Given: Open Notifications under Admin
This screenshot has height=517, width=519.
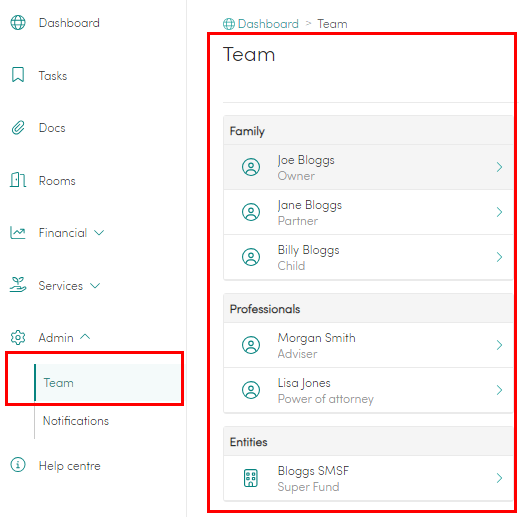Looking at the screenshot, I should click(x=76, y=421).
